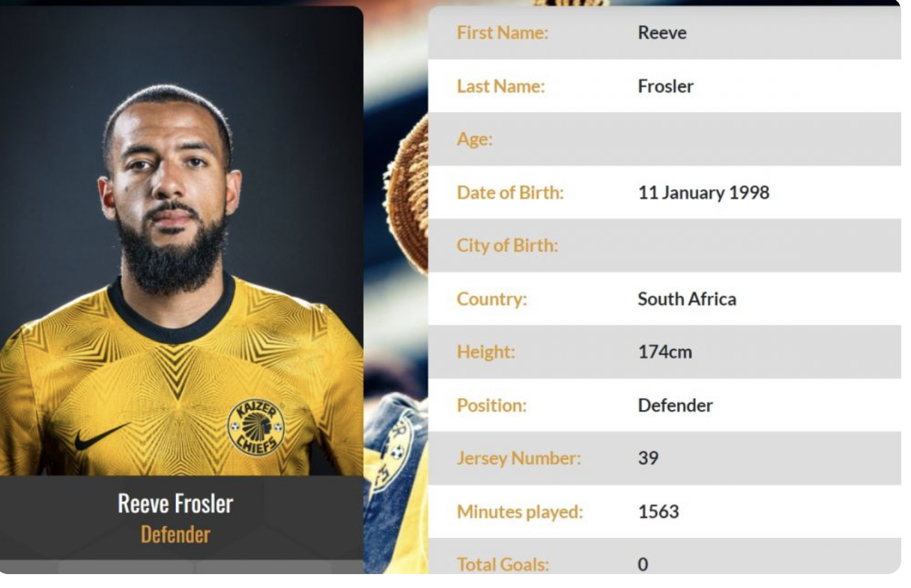Click the Country value South Africa
The image size is (911, 588).
(686, 299)
